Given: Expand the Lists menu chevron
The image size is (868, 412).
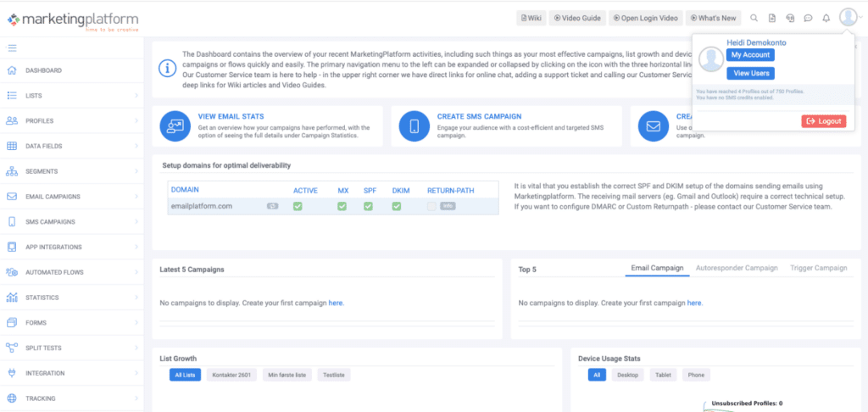Looking at the screenshot, I should click(x=136, y=96).
